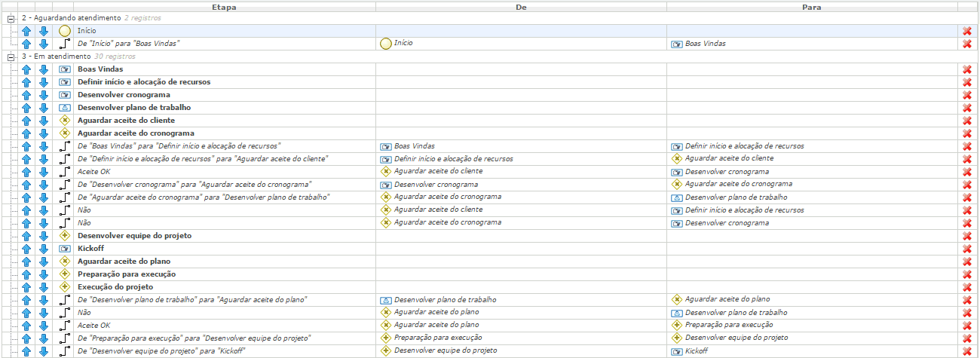Viewport: 980px width, 358px height.
Task: Select the Definir início e alocação de recursos stage
Action: point(144,82)
